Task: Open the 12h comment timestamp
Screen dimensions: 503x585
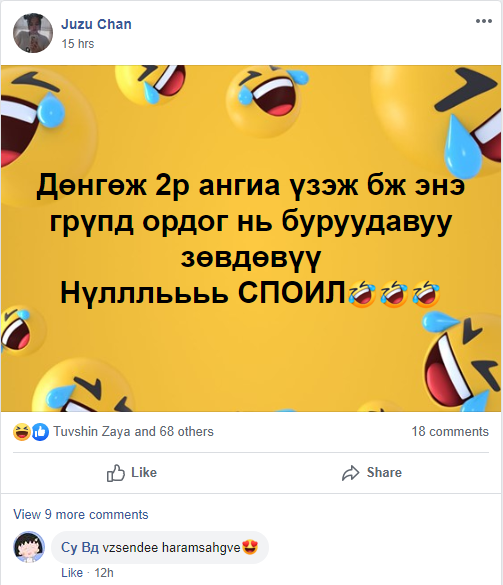Action: [104, 573]
